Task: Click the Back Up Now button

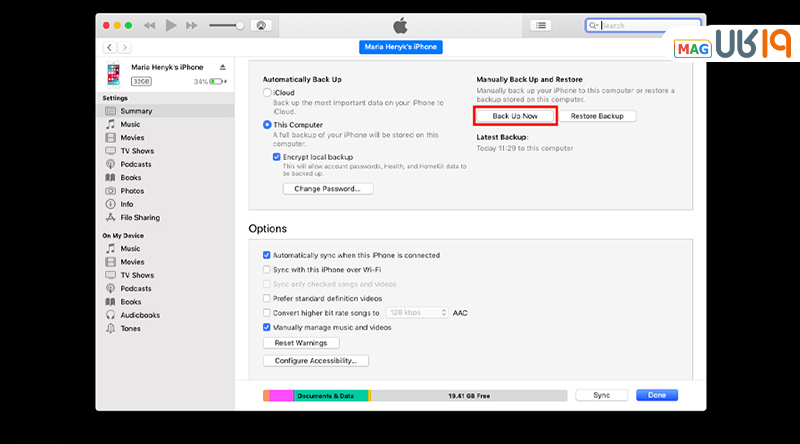Action: 514,116
